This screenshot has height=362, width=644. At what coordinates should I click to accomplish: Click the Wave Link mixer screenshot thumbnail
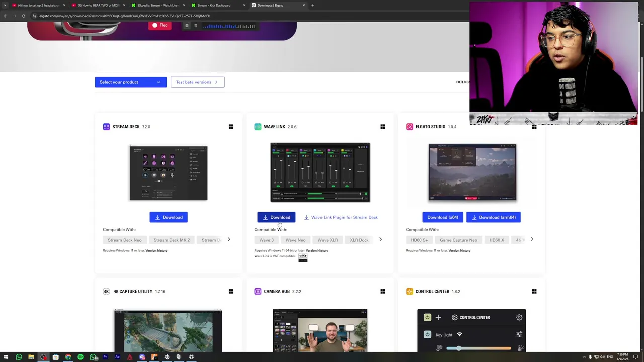[x=320, y=172]
